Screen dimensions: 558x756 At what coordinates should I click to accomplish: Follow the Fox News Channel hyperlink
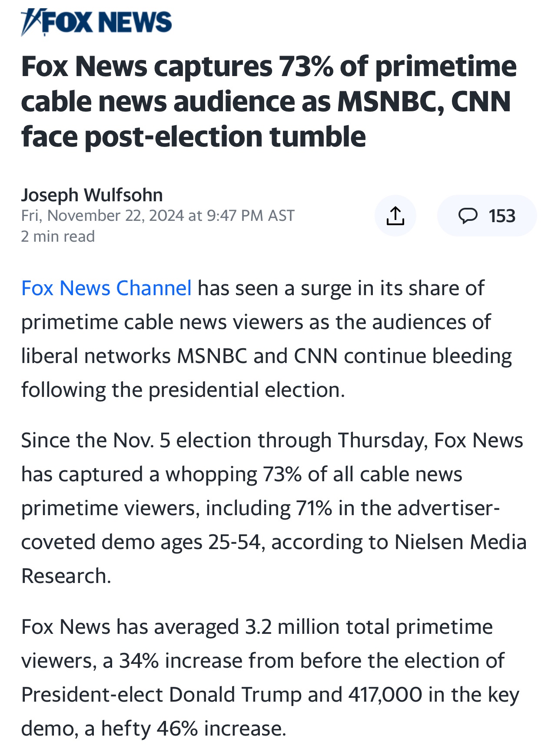click(x=106, y=288)
